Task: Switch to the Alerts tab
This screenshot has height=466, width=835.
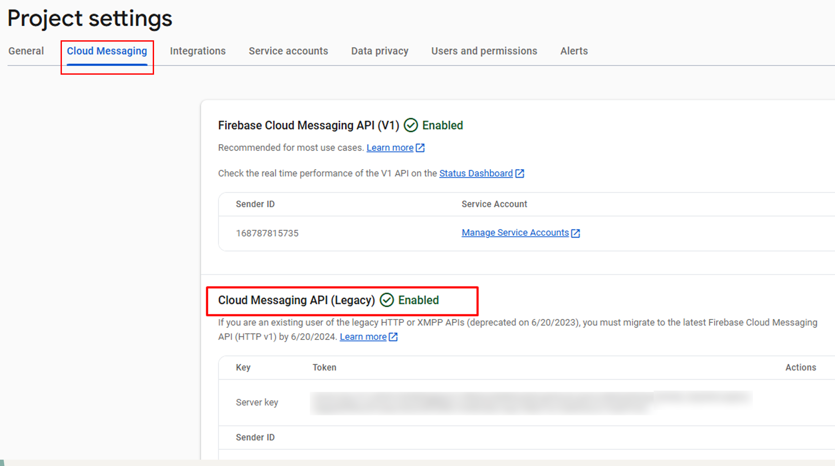Action: pos(574,51)
